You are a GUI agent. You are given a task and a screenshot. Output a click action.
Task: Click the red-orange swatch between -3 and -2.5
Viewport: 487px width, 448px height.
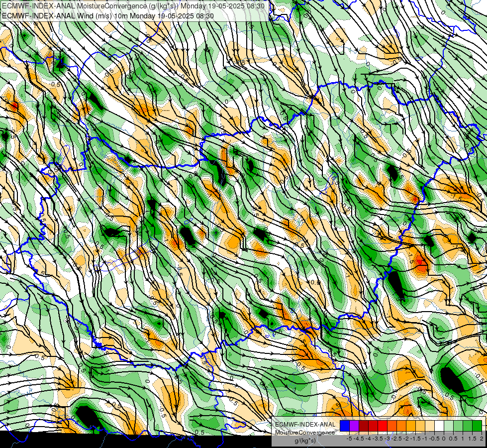coord(392,426)
